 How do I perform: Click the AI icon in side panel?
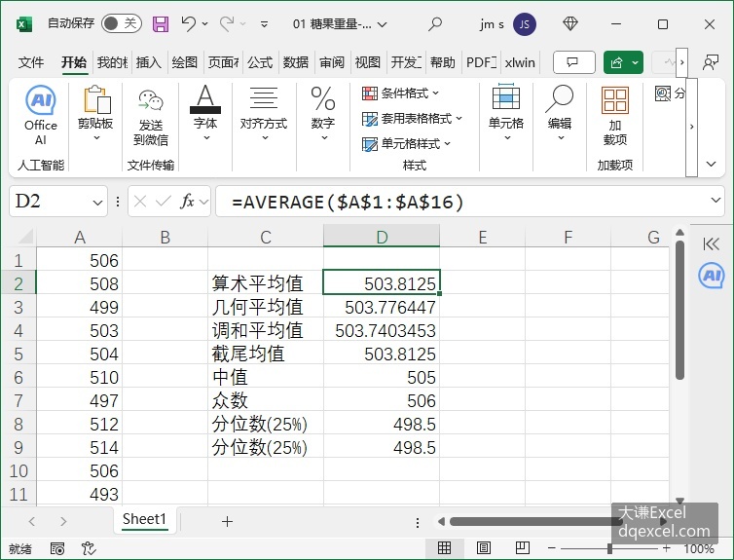click(x=711, y=276)
